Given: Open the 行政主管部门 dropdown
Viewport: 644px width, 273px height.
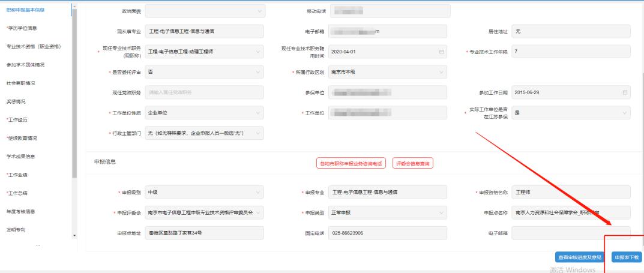Looking at the screenshot, I should pos(205,133).
